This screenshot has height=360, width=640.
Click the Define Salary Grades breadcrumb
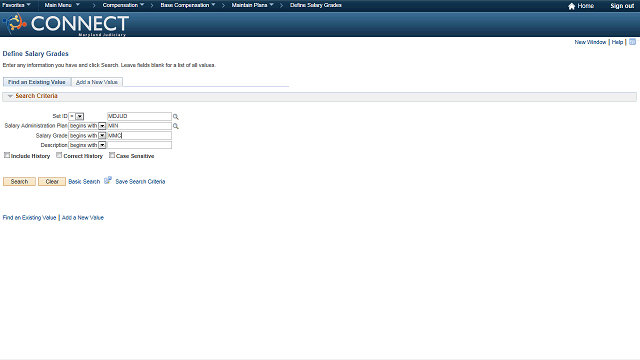[316, 5]
